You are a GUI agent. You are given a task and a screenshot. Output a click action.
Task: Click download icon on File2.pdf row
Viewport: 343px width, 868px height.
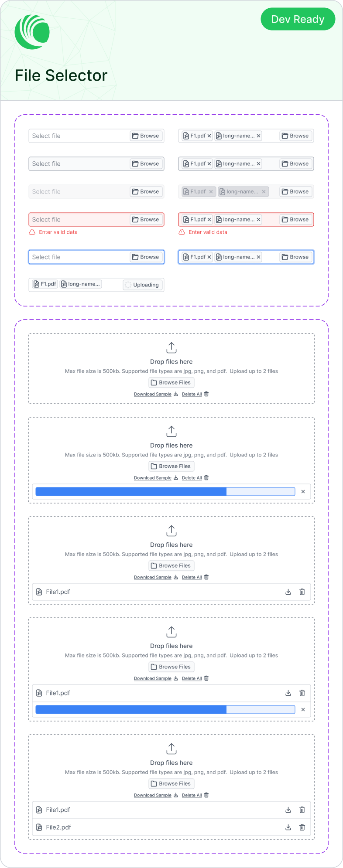(x=288, y=827)
